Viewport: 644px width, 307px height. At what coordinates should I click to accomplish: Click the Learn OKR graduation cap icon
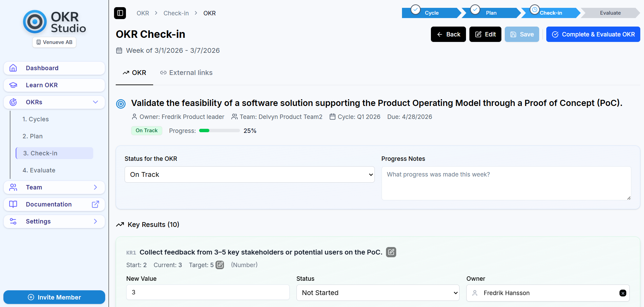[13, 85]
